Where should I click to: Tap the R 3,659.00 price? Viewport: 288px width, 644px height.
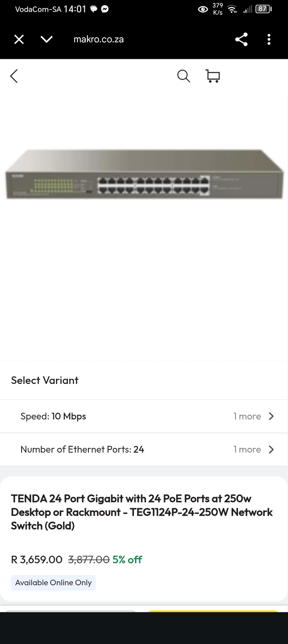37,559
